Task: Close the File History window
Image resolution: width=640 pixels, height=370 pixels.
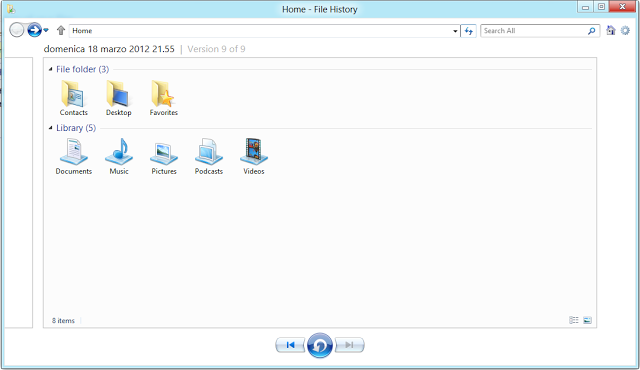Action: click(x=623, y=7)
